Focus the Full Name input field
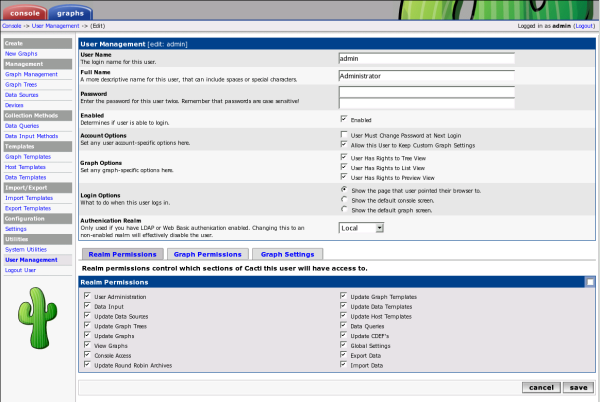This screenshot has height=402, width=600. coord(427,76)
